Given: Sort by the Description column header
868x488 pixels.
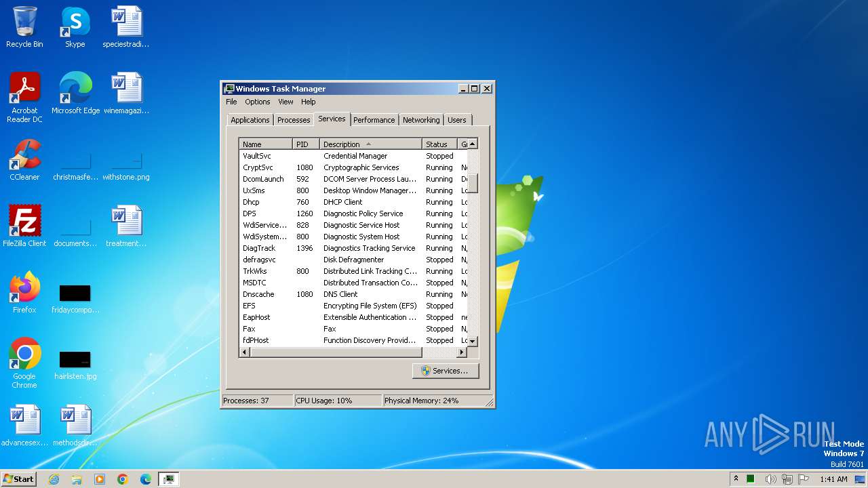Looking at the screenshot, I should 370,144.
